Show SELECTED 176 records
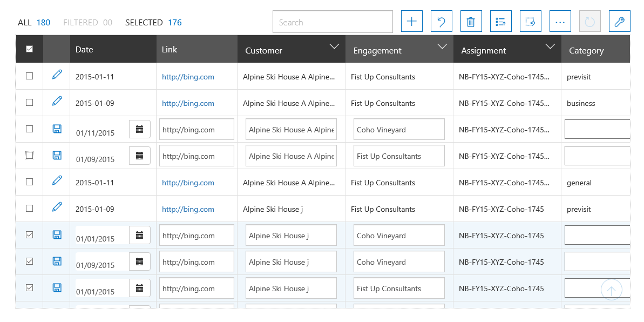The width and height of the screenshot is (644, 322). click(x=153, y=22)
